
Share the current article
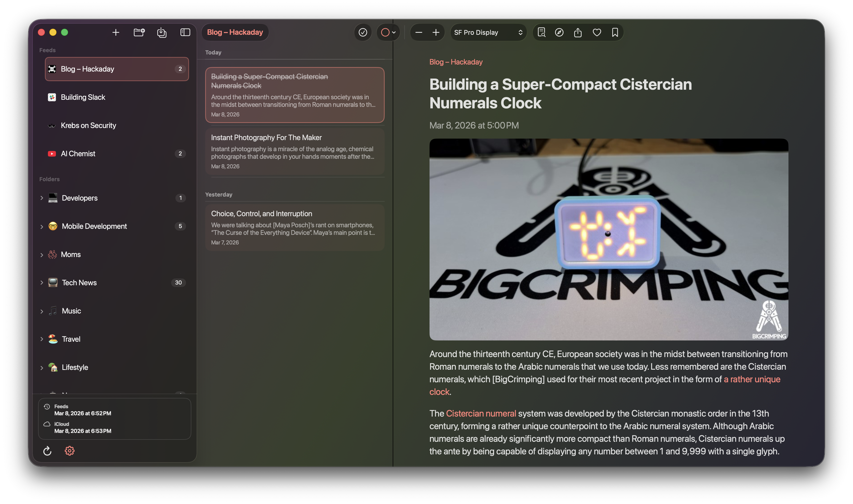tap(578, 32)
